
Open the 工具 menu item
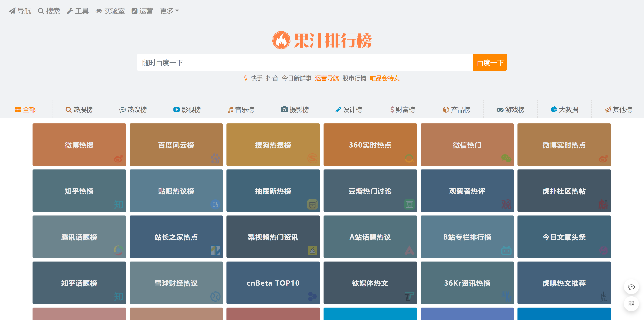click(78, 11)
